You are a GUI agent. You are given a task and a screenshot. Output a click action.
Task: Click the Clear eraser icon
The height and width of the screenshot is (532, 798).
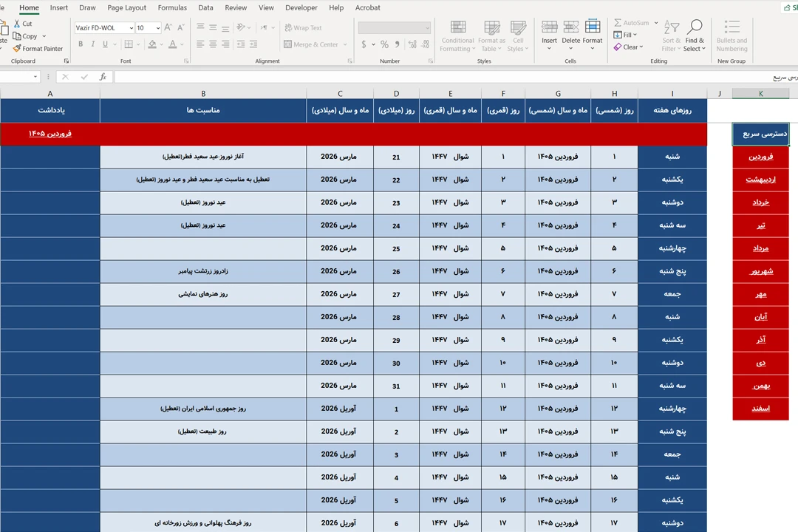618,47
